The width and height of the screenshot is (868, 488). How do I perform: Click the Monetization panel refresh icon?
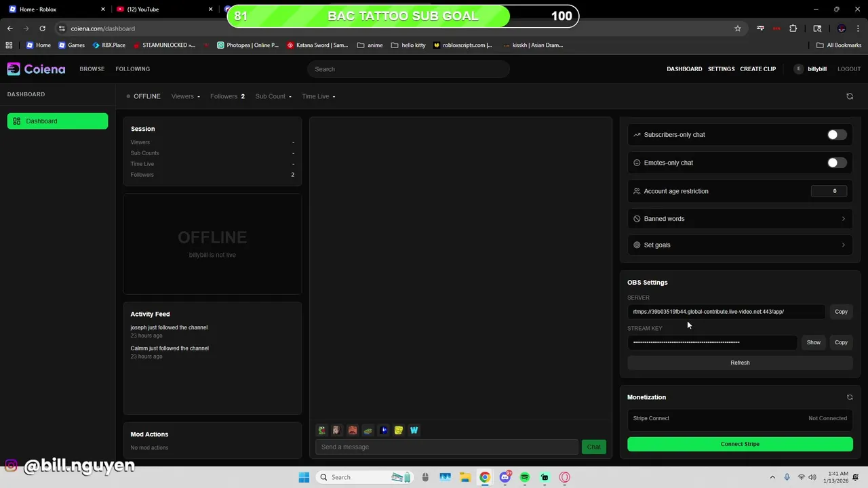pos(850,397)
